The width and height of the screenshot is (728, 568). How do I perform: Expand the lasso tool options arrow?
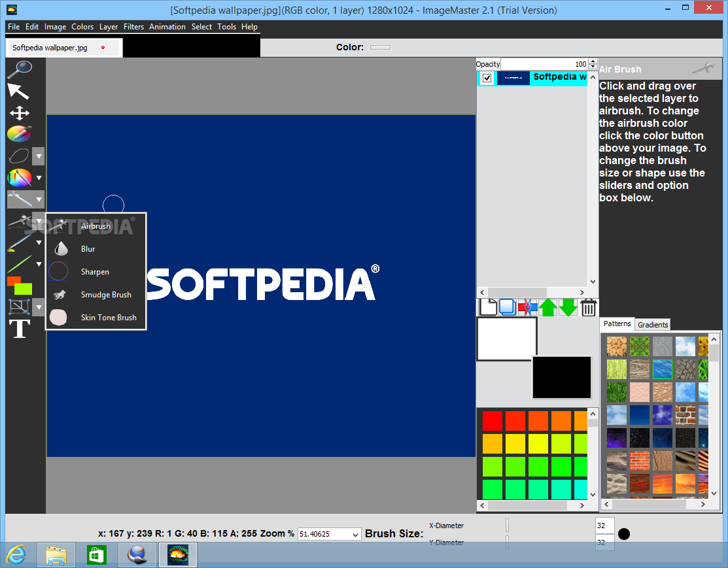[39, 156]
